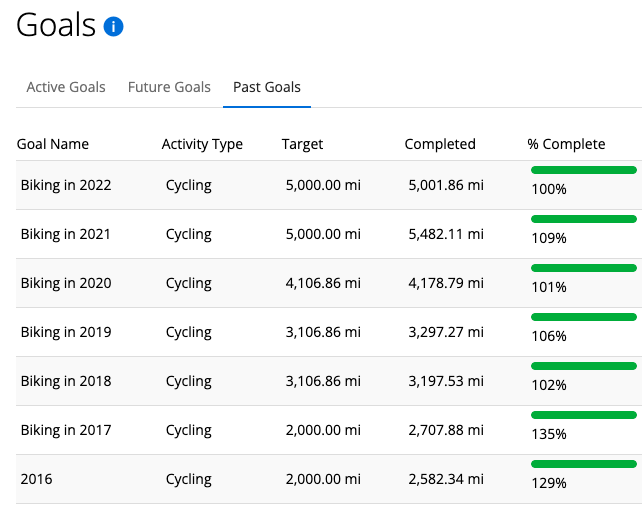Click the Activity Type column header
This screenshot has height=525, width=642.
202,144
